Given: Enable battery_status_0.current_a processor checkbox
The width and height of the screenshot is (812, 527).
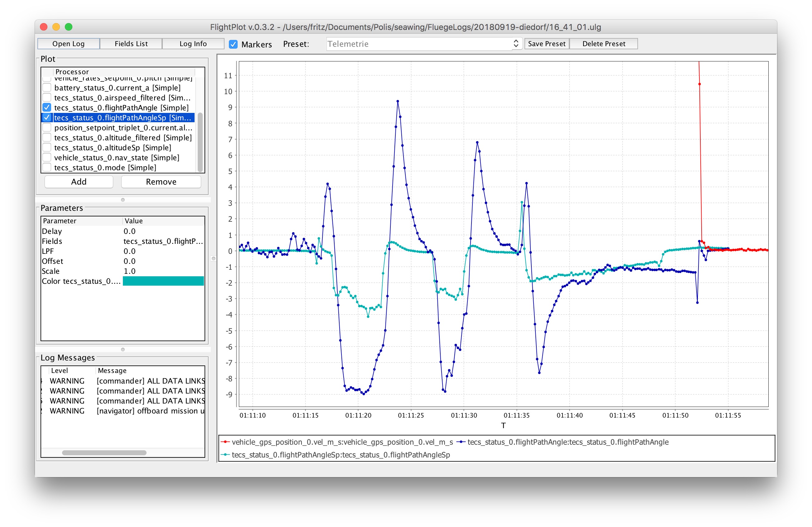Looking at the screenshot, I should [x=47, y=88].
